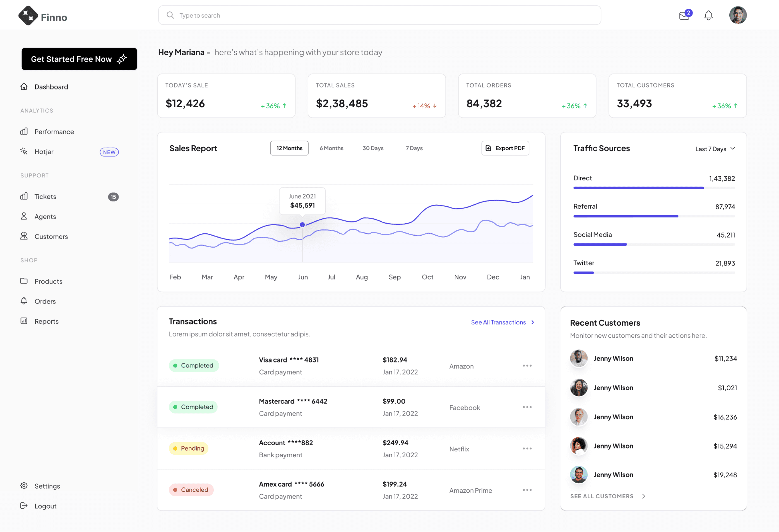Click the Amex card **** 5666 text
The height and width of the screenshot is (532, 779).
tap(291, 484)
